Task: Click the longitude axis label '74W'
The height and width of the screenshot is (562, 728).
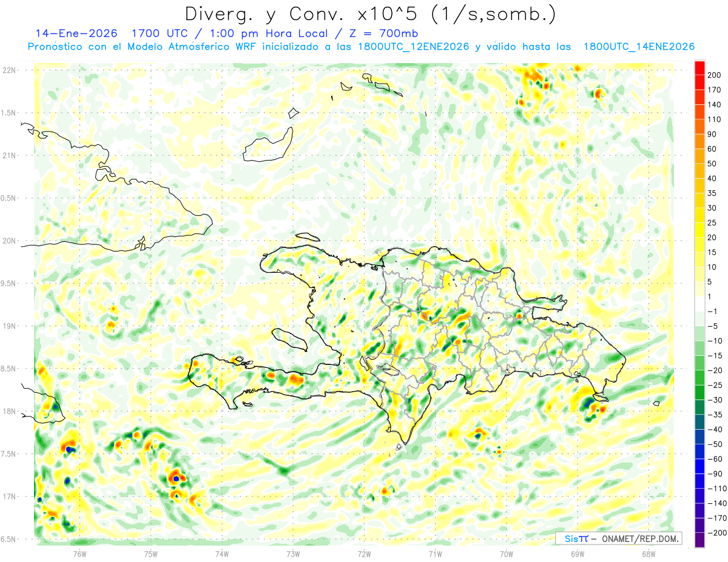Action: pyautogui.click(x=221, y=554)
